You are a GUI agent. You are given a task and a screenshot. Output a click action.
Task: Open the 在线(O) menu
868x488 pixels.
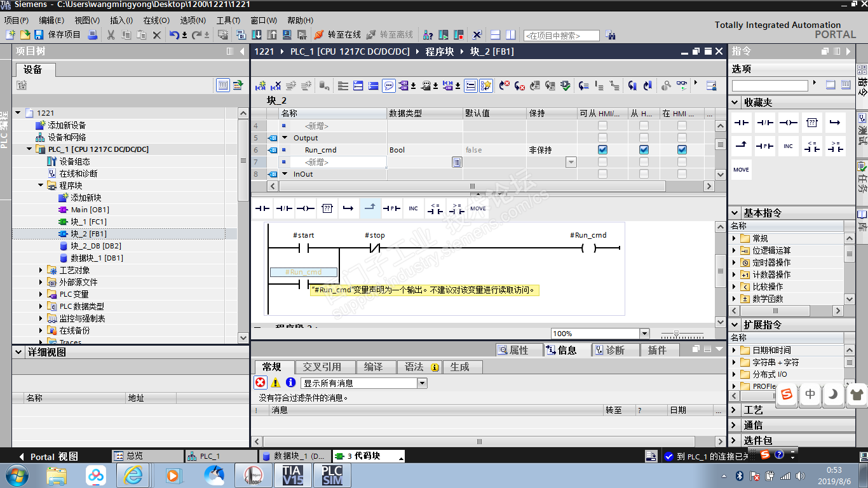point(156,20)
